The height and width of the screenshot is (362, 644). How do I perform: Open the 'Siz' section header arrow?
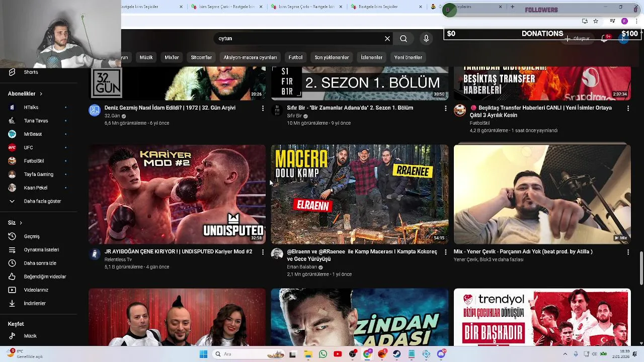click(21, 223)
